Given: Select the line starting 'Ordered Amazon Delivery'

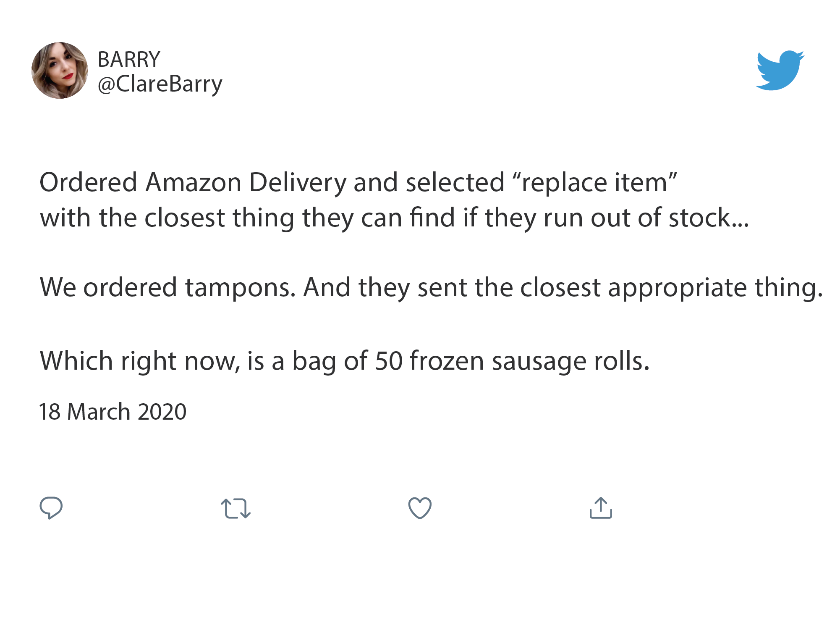Looking at the screenshot, I should 358,183.
